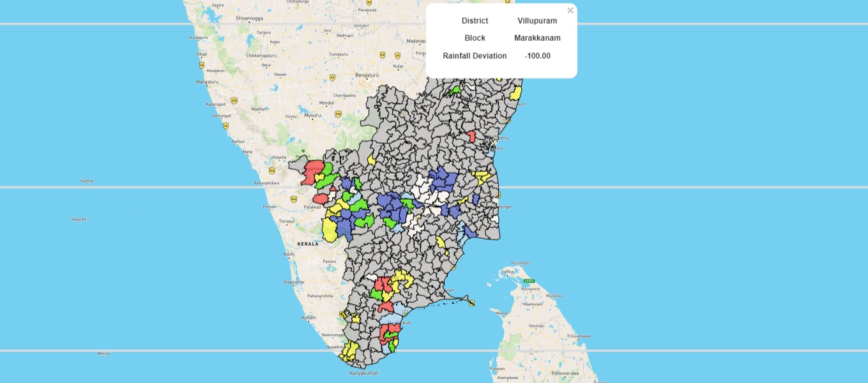The image size is (868, 383).
Task: Click the Mangaluru label on the west coast
Action: (x=207, y=82)
